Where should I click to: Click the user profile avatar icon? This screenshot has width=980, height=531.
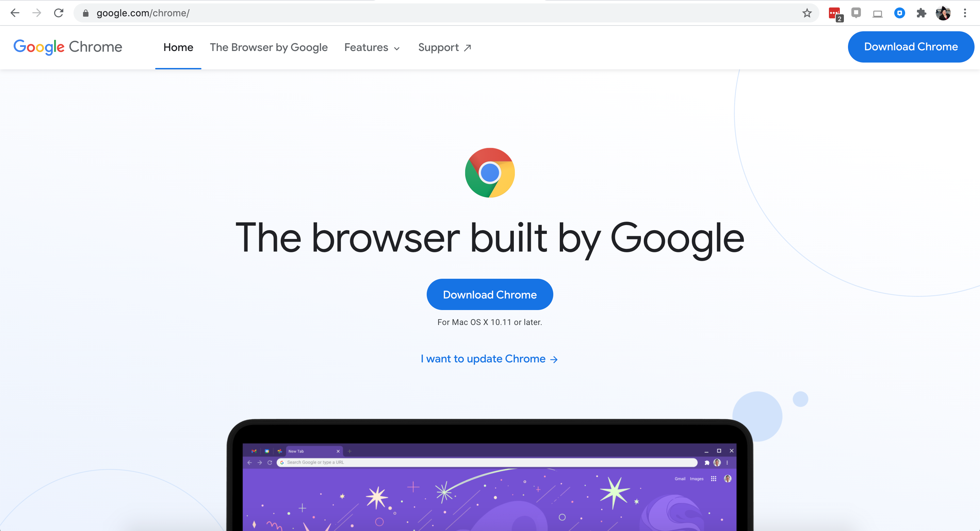(x=943, y=13)
